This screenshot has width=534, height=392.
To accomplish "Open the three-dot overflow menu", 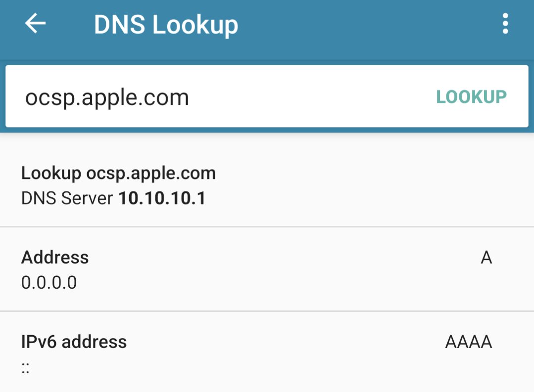I will [505, 24].
